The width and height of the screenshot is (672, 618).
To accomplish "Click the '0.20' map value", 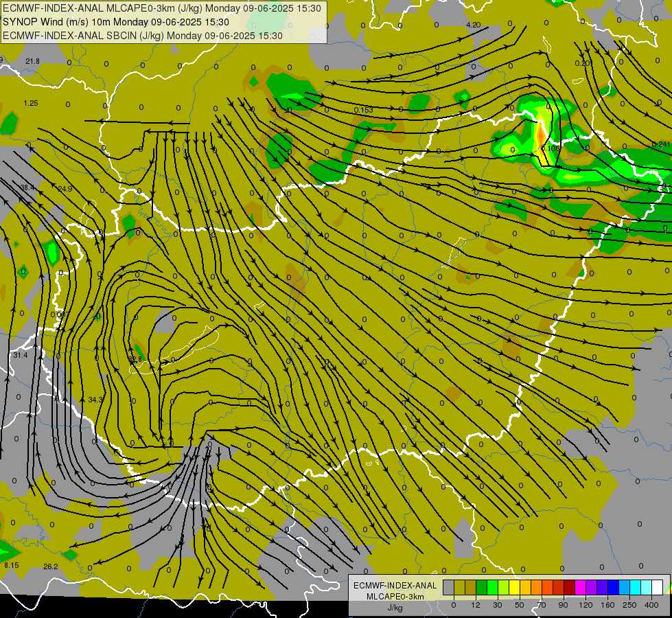I will click(x=582, y=63).
